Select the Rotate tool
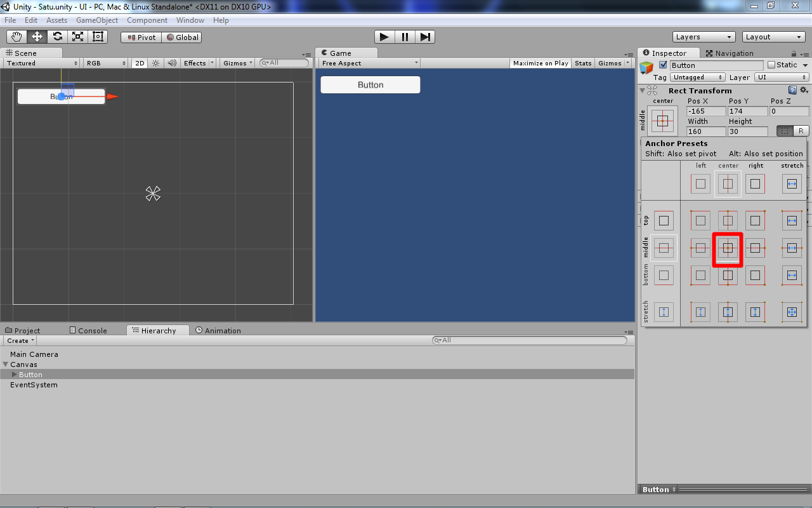Image resolution: width=812 pixels, height=508 pixels. tap(56, 36)
